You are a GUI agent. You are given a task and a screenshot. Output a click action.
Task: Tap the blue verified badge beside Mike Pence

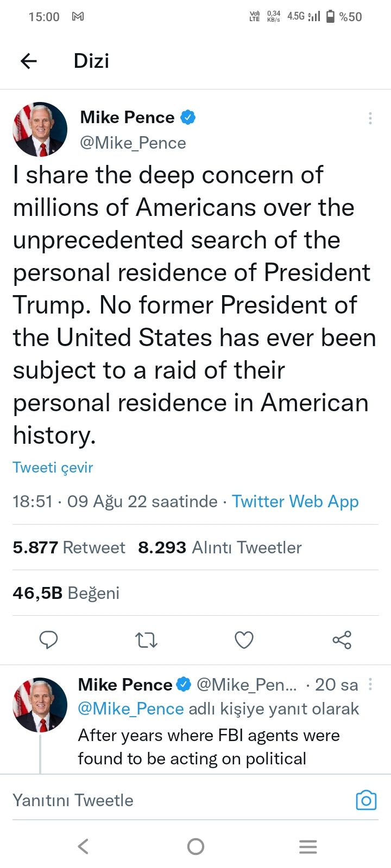tap(188, 117)
